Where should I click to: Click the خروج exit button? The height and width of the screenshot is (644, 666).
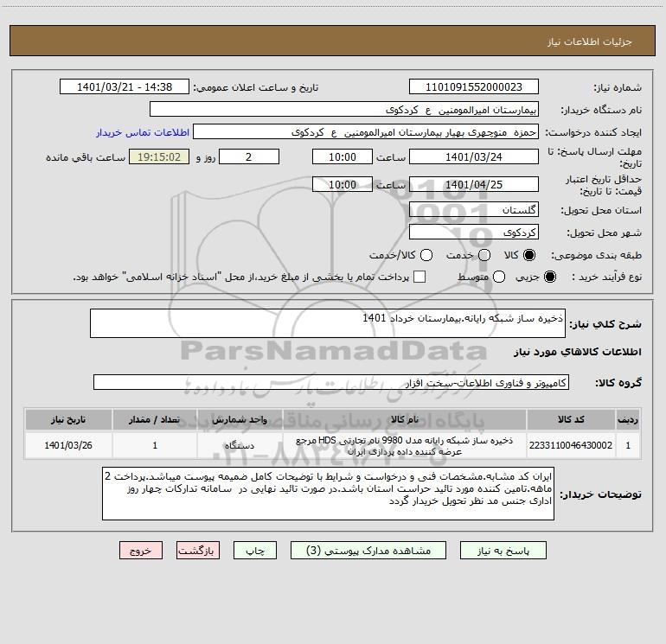point(141,551)
